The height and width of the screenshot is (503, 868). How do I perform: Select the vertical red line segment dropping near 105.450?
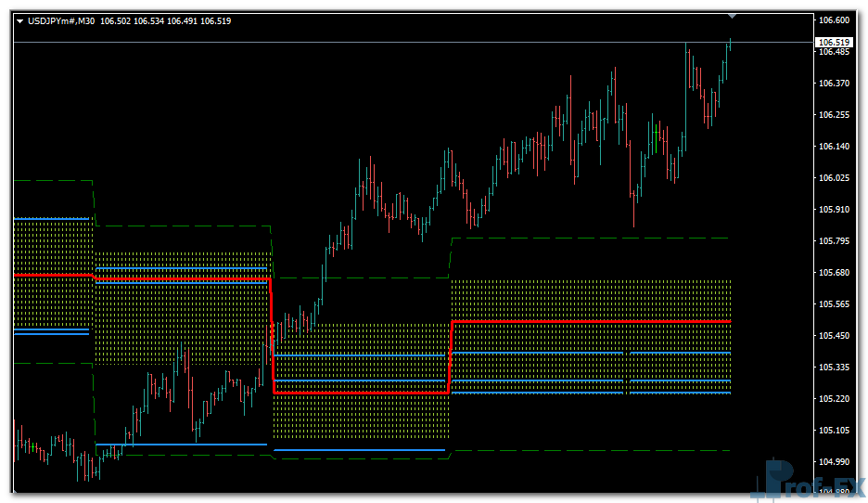coord(272,334)
